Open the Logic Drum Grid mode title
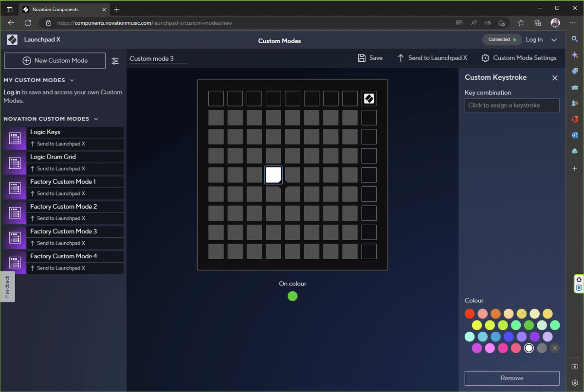Screen dimensions: 584x392 coord(53,157)
